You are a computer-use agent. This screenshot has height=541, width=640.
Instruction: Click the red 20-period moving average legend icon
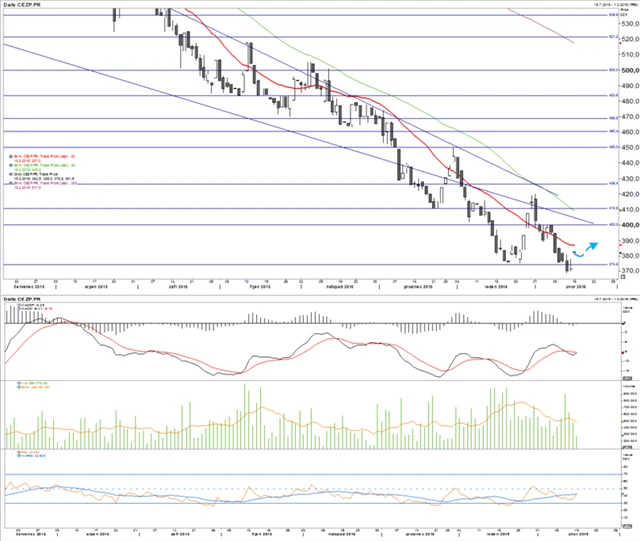pyautogui.click(x=11, y=156)
